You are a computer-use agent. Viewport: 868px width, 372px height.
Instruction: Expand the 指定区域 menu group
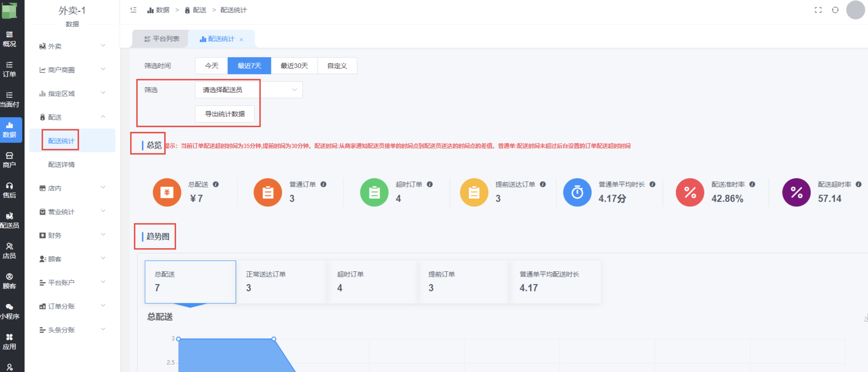72,93
